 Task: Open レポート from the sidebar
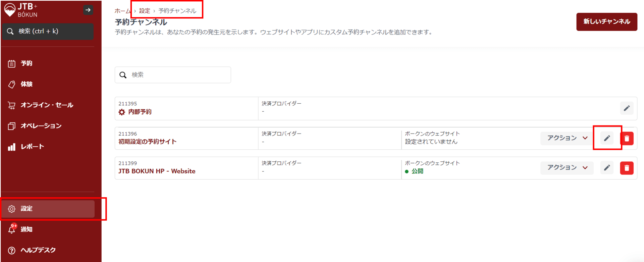(x=32, y=147)
